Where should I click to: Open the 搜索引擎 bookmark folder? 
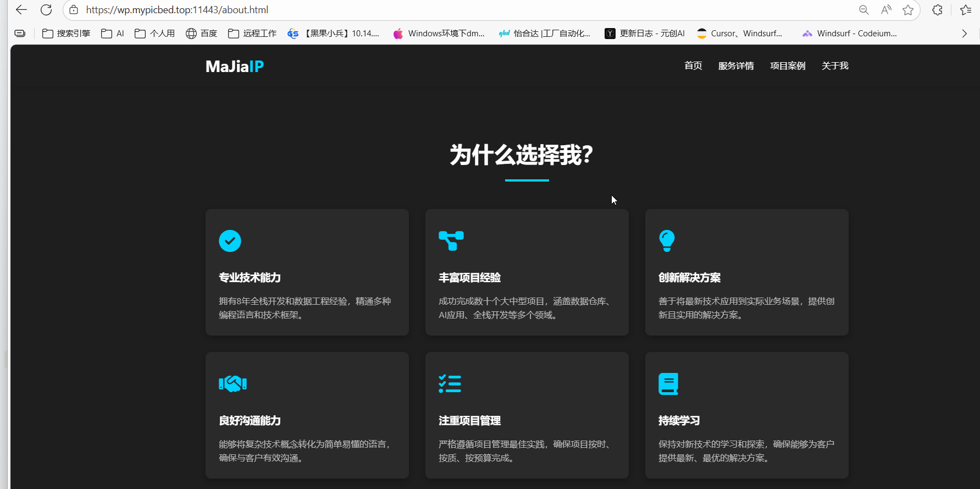pos(67,34)
